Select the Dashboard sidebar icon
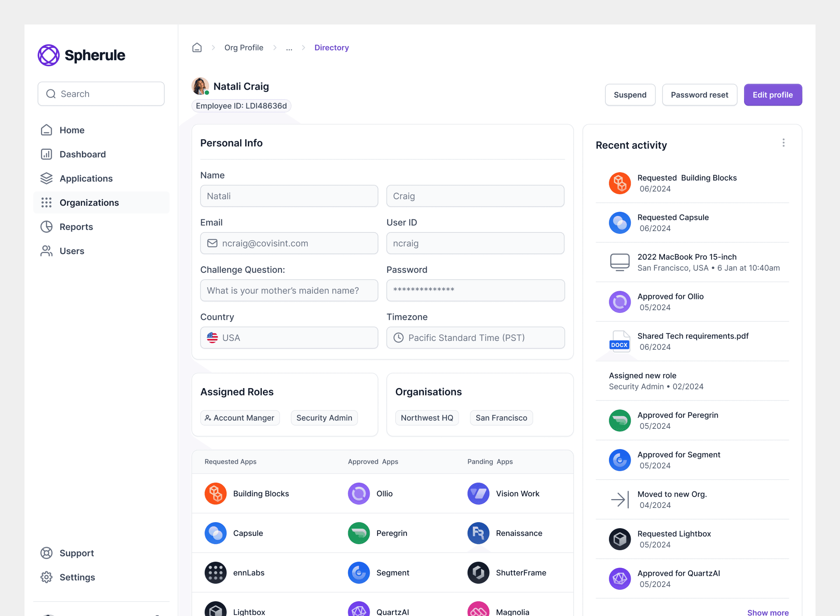Viewport: 840px width, 616px height. tap(46, 154)
